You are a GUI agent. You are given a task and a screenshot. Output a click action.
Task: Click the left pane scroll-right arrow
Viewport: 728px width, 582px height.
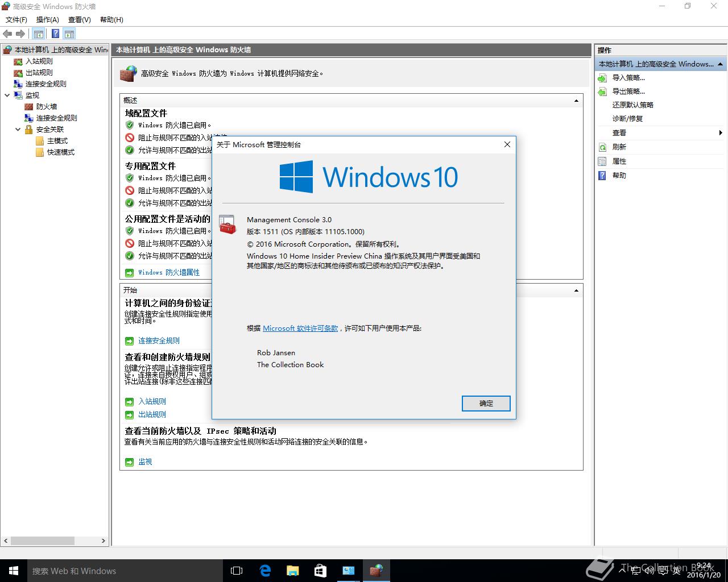[x=104, y=541]
